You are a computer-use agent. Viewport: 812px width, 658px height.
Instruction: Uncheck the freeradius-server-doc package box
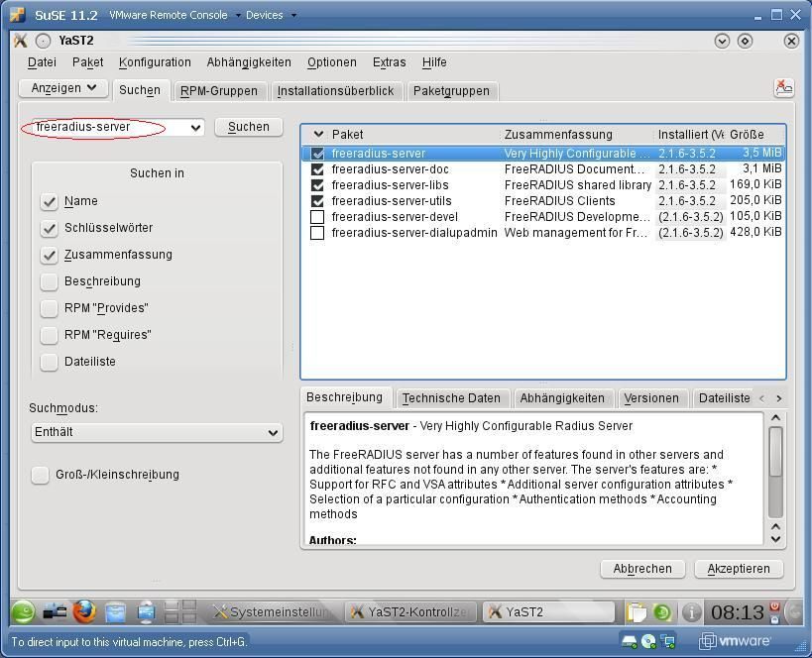pos(317,169)
